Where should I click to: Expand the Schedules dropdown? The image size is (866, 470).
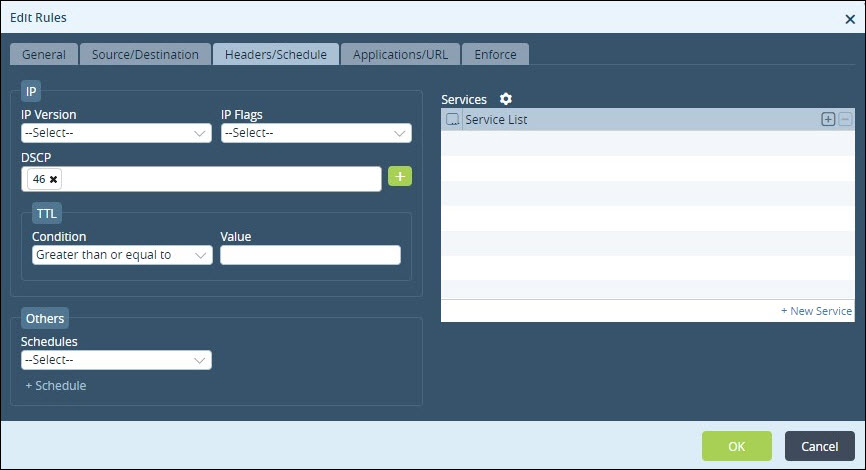[117, 360]
